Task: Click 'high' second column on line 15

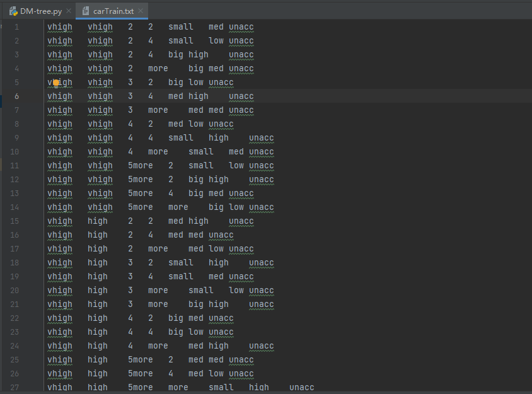Action: click(98, 221)
